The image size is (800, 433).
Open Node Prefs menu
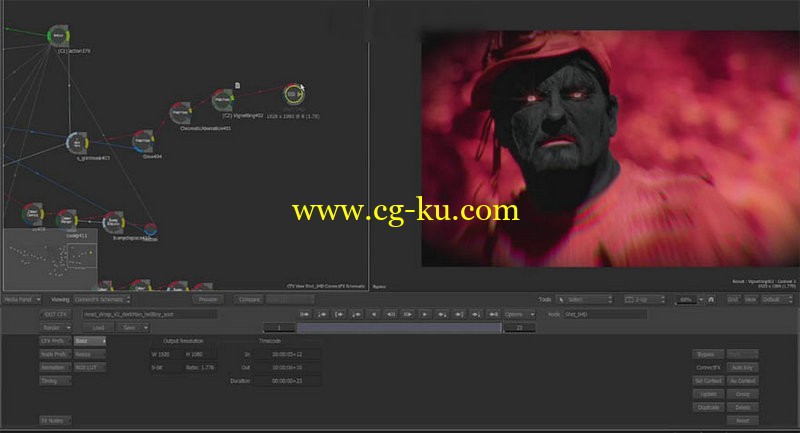pyautogui.click(x=56, y=354)
